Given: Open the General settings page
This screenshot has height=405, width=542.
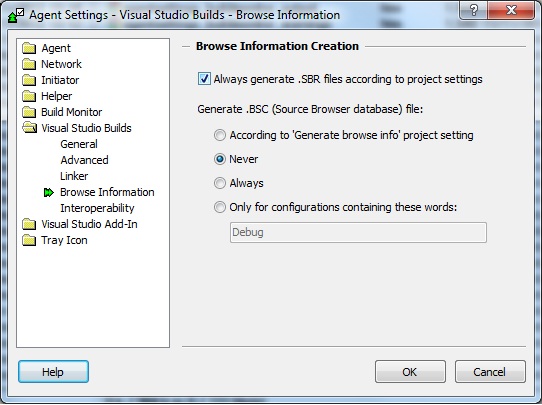Looking at the screenshot, I should click(79, 144).
